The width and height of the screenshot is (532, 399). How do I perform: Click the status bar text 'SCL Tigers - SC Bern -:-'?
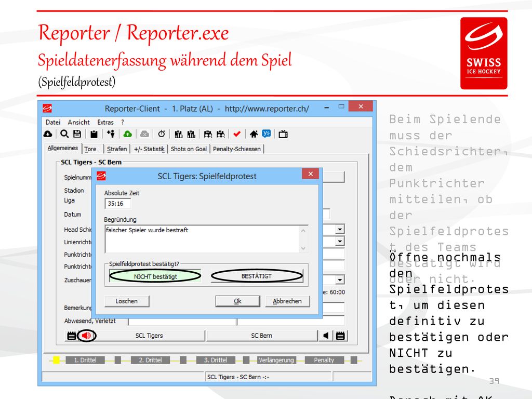(238, 377)
